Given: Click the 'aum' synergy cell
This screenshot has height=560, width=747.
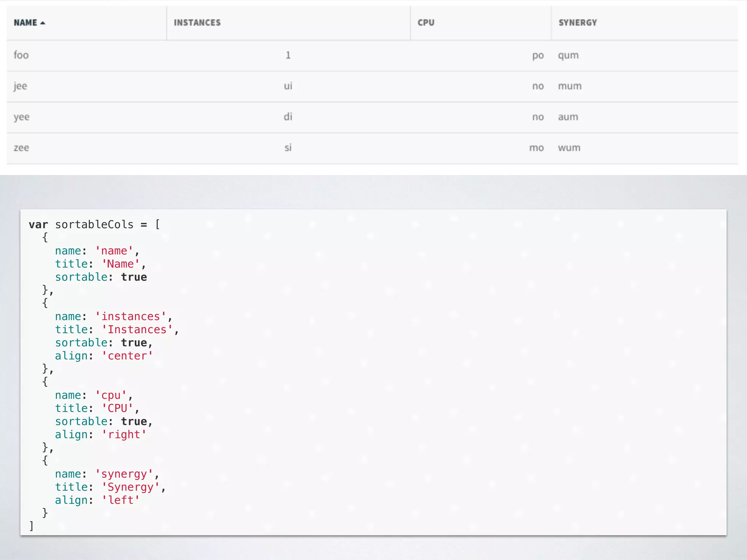Looking at the screenshot, I should click(x=568, y=117).
